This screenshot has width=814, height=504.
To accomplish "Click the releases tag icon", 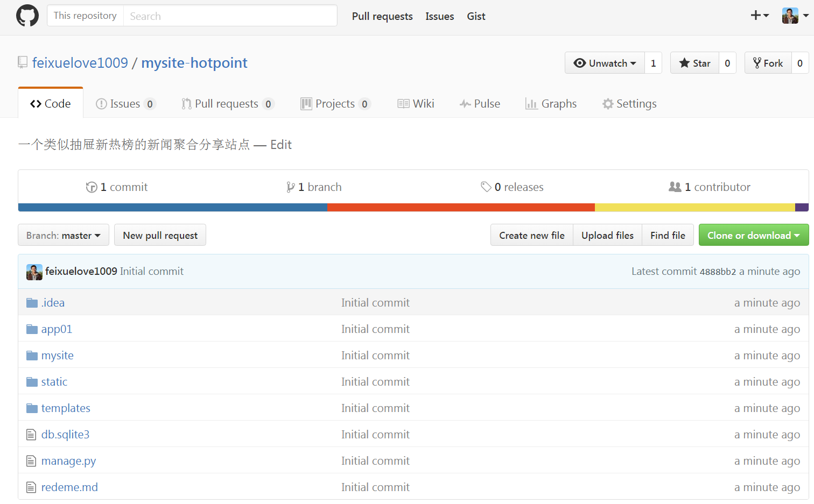I will pos(486,187).
